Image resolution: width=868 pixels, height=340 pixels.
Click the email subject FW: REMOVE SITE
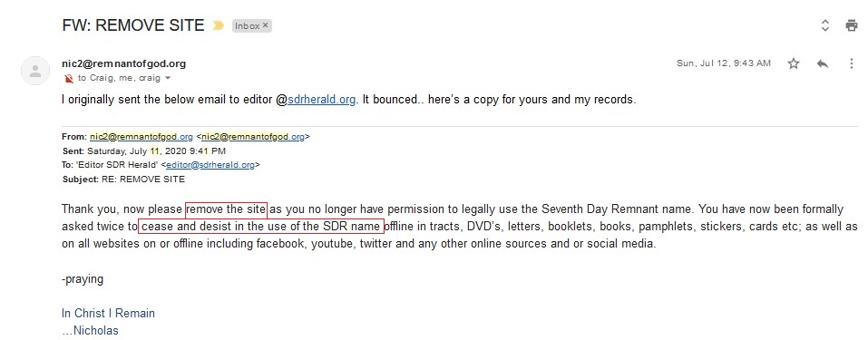(133, 25)
